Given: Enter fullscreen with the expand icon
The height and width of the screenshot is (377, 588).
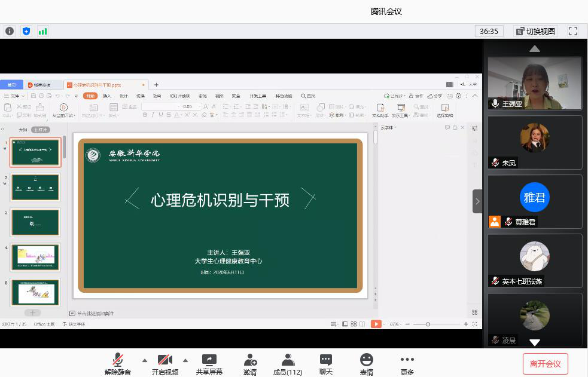Looking at the screenshot, I should coord(572,31).
